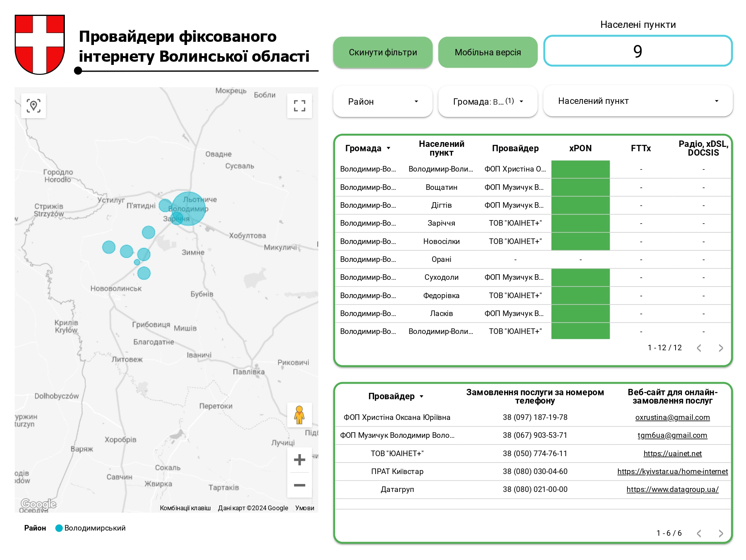746x560 pixels.
Task: Select the Дігтів row cell
Action: tap(441, 205)
